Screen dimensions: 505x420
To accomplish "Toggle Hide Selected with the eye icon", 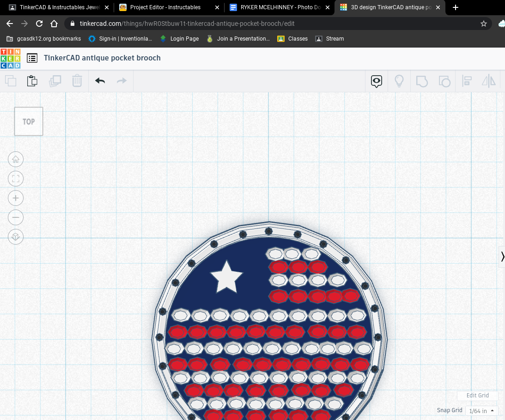I will click(376, 81).
